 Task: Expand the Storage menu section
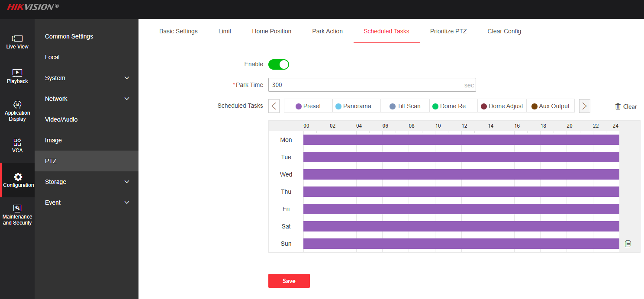127,182
